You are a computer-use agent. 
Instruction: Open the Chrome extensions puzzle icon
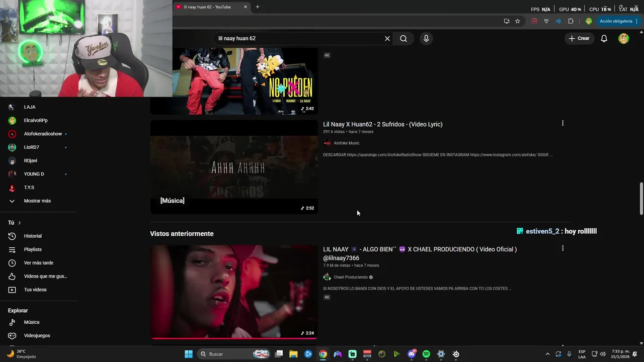click(571, 21)
